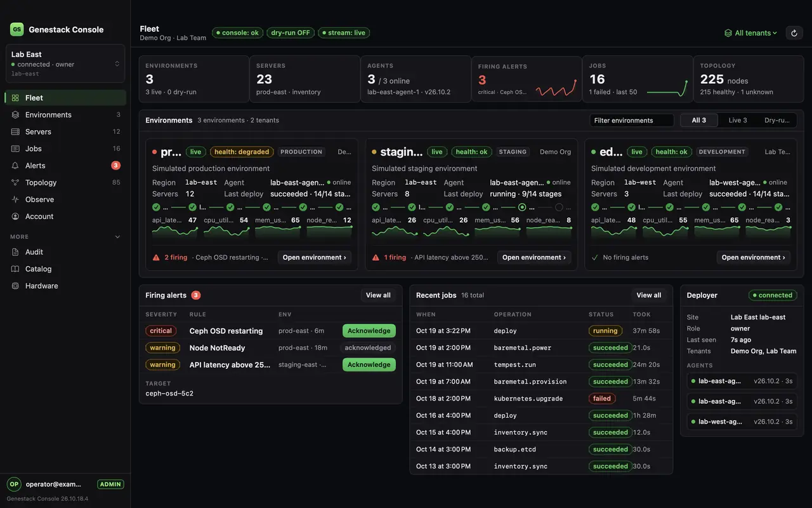
Task: Click the red 3 badge beside Alerts
Action: pyautogui.click(x=115, y=166)
